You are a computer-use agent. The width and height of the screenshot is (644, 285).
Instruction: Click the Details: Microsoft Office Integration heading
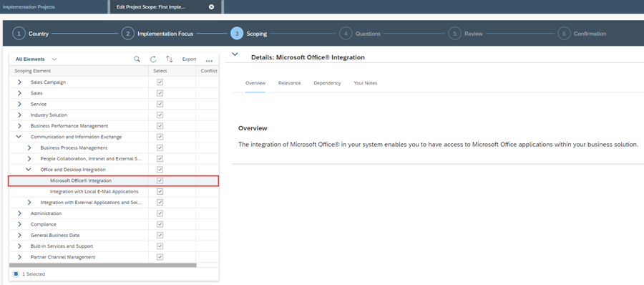(308, 57)
